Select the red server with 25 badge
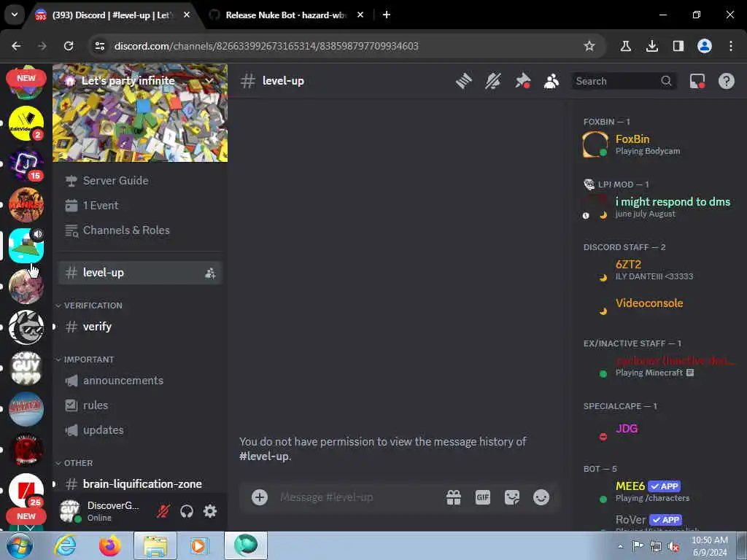The height and width of the screenshot is (560, 747). pos(26,491)
